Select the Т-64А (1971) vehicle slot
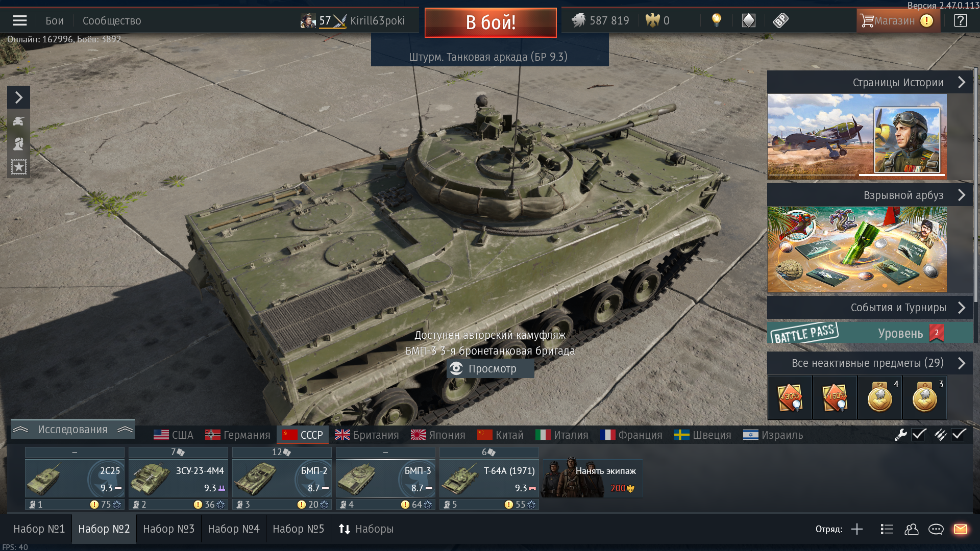980x551 pixels. point(489,478)
